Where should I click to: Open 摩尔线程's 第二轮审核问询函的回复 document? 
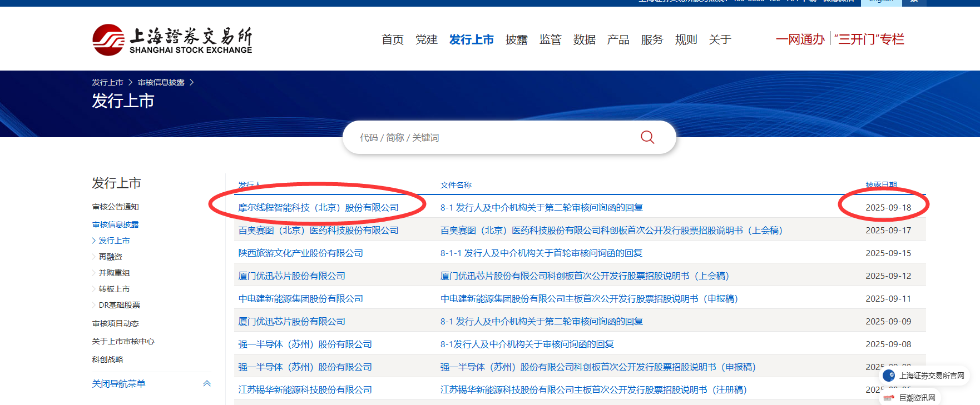tap(542, 207)
